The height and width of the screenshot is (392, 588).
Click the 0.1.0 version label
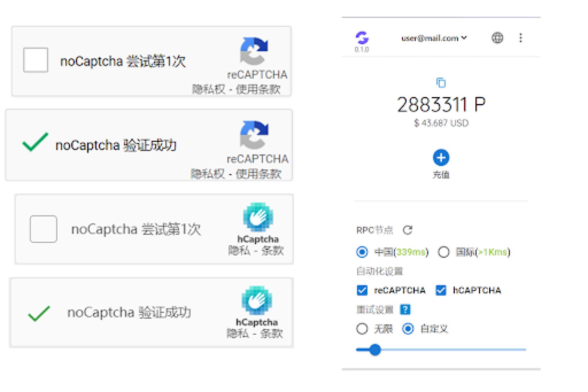pos(362,50)
